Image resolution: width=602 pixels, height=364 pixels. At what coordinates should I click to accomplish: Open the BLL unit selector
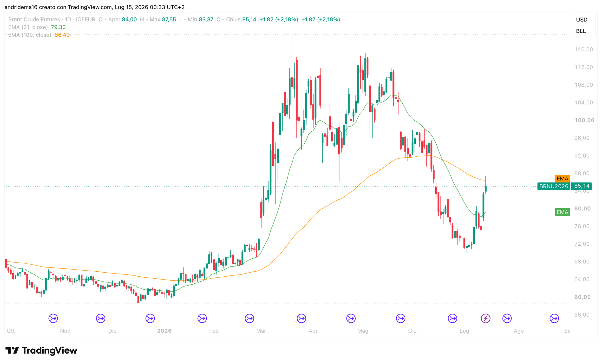581,31
